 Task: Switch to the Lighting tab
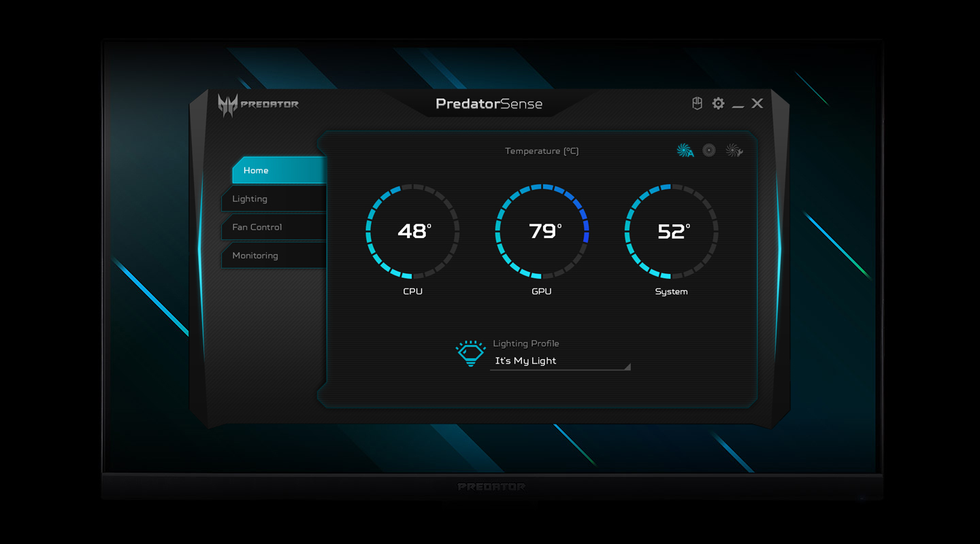(274, 199)
